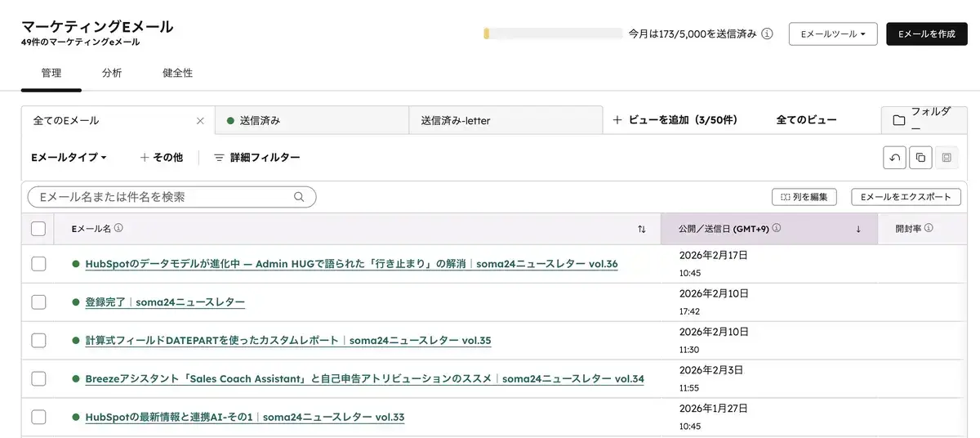Click the Eメールを作成 button
The image size is (980, 438).
point(927,34)
